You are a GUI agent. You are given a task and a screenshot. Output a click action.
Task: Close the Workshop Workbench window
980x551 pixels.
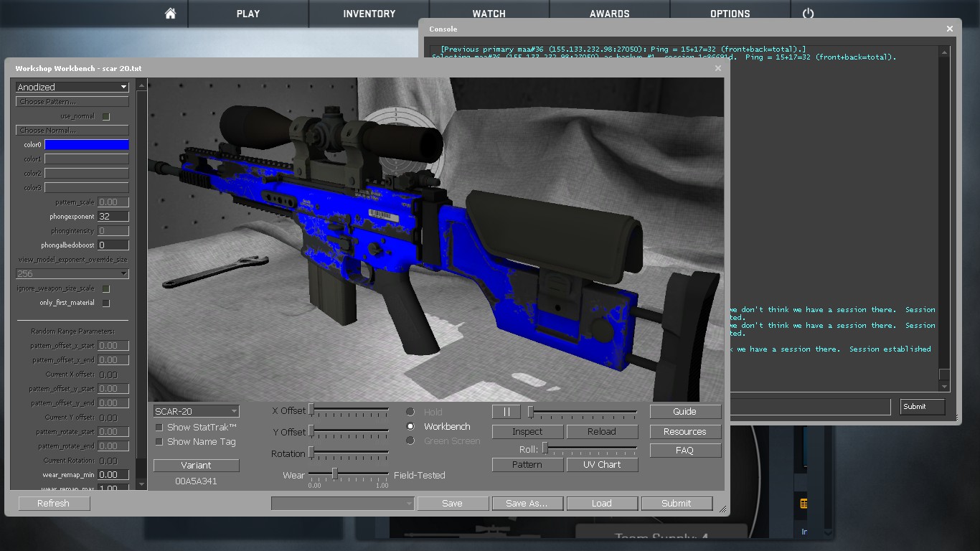[717, 68]
